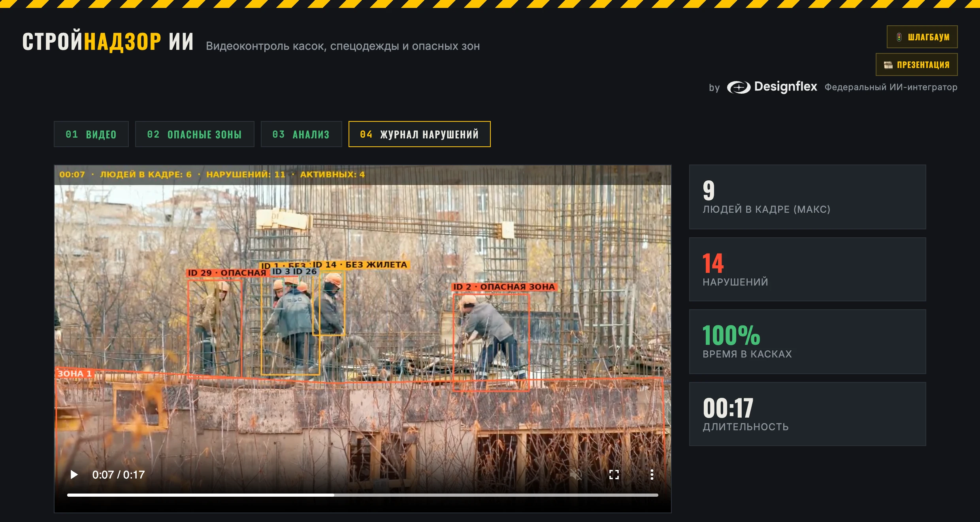Play the construction site video

[74, 475]
